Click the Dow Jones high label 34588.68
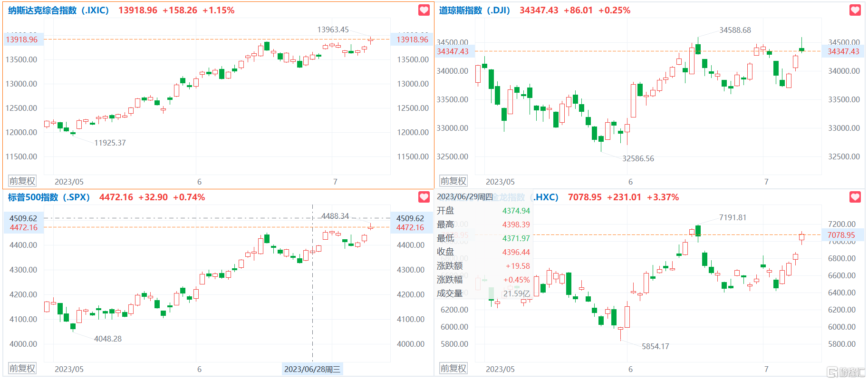The image size is (868, 381). (x=735, y=30)
